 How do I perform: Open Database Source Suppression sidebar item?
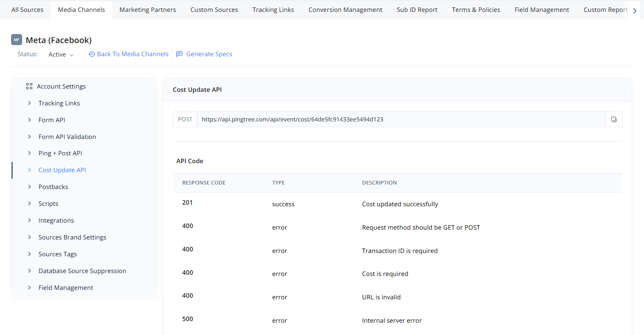(82, 271)
